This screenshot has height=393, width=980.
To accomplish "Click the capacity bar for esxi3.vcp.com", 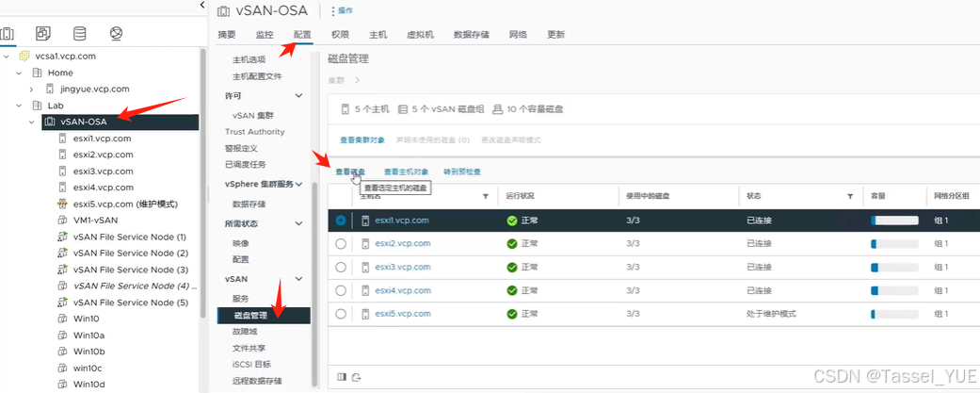I will pyautogui.click(x=894, y=268).
